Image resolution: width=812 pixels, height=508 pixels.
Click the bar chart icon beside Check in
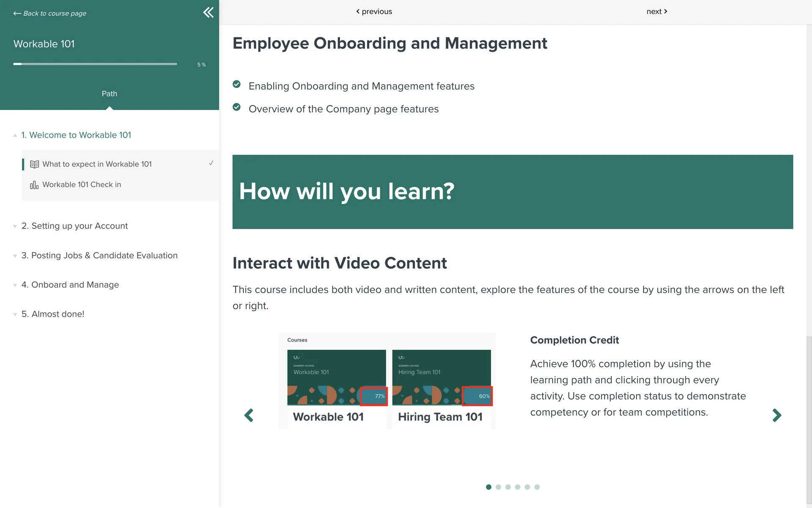[34, 185]
